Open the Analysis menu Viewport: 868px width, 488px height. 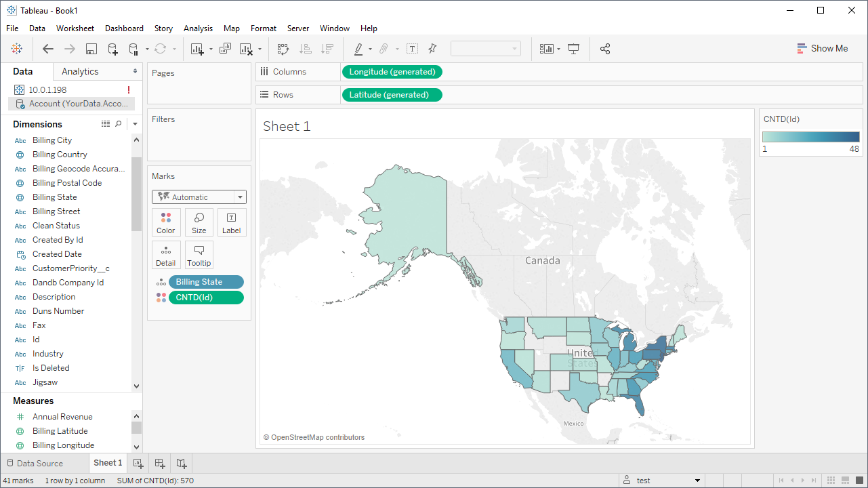point(198,28)
